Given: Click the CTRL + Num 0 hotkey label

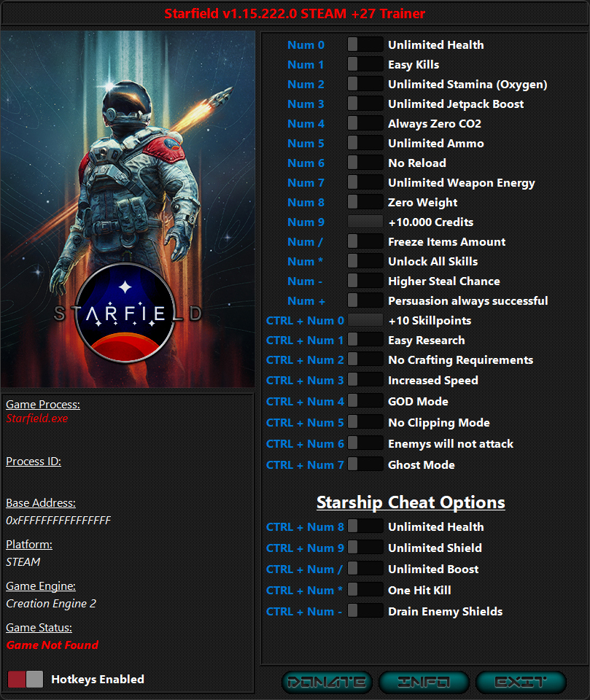Looking at the screenshot, I should click(x=305, y=321).
